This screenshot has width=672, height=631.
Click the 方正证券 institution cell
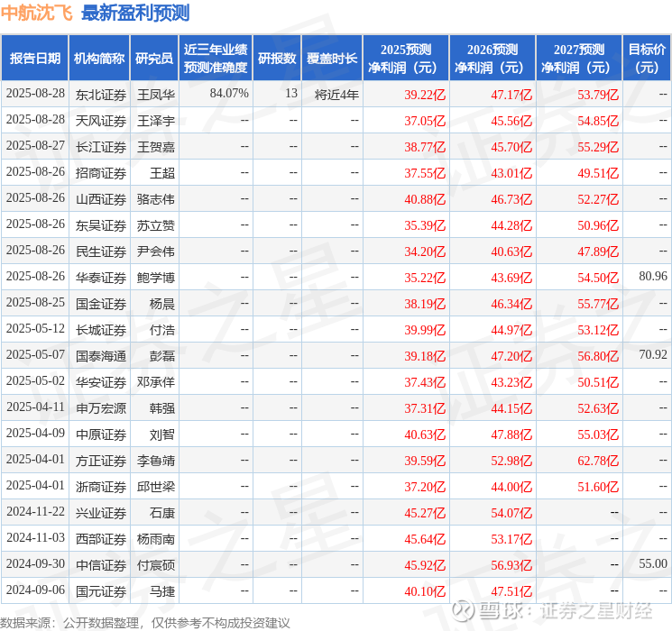(x=101, y=461)
